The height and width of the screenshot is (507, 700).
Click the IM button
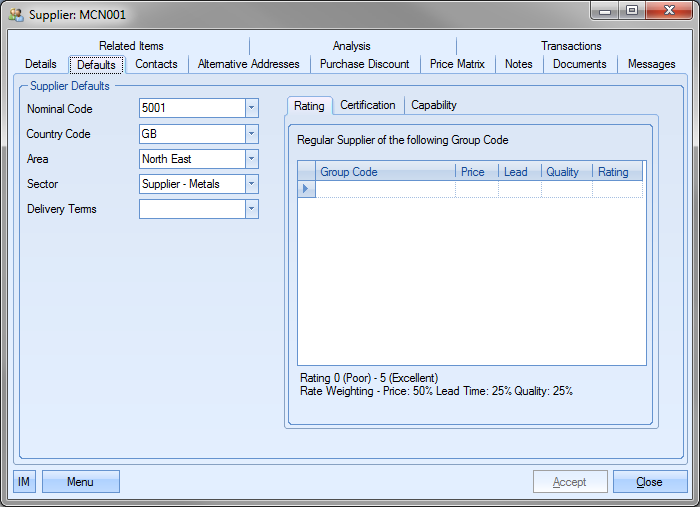(24, 482)
